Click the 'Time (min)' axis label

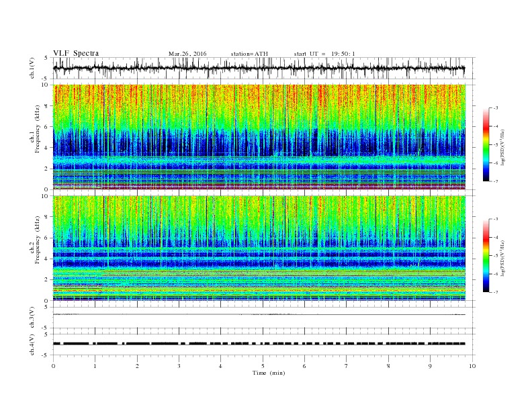point(269,373)
